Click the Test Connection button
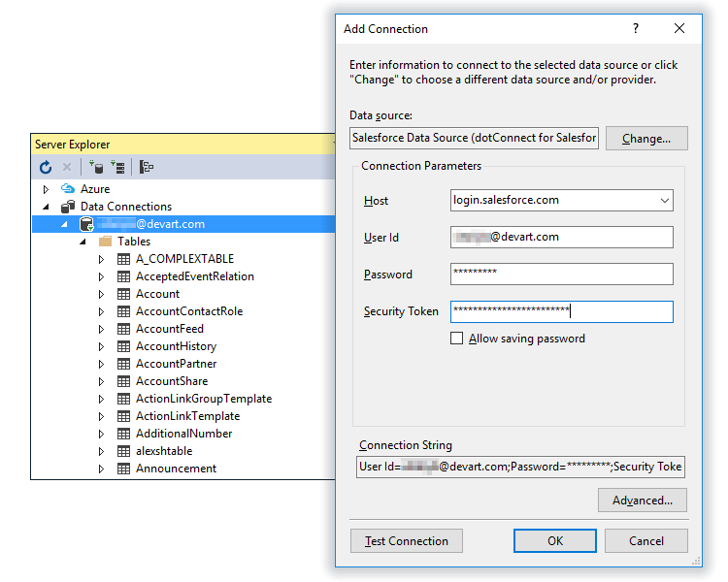Screen dimensions: 728x582 point(406,541)
